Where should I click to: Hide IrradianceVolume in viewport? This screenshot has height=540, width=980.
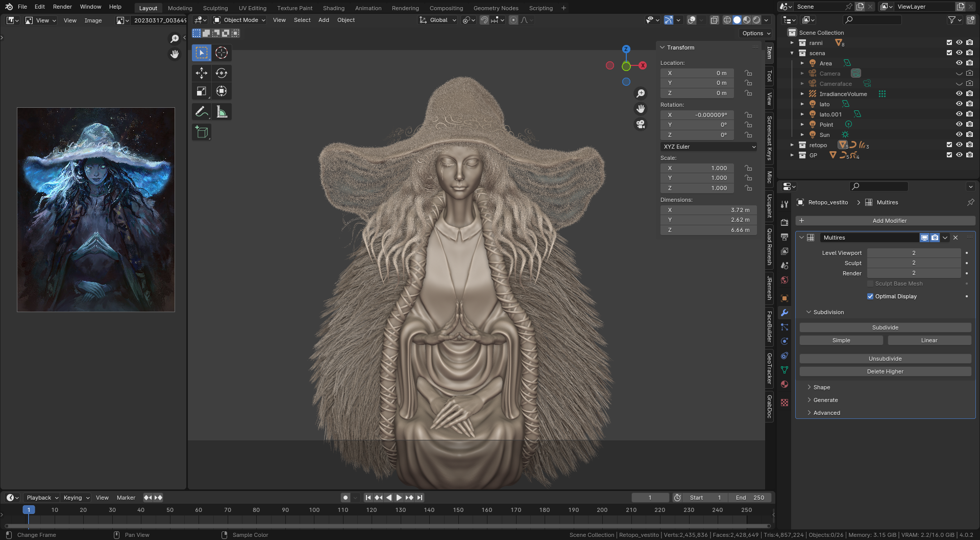(x=959, y=94)
